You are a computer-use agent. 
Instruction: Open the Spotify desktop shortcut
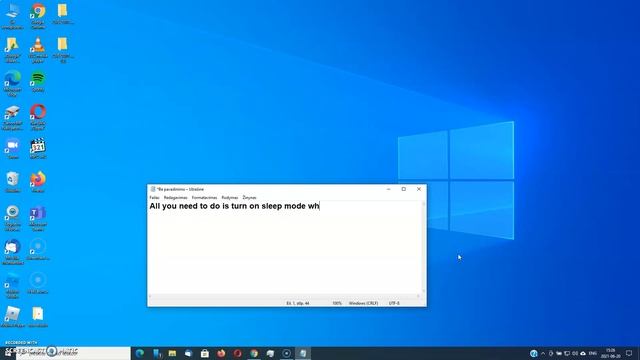click(38, 82)
